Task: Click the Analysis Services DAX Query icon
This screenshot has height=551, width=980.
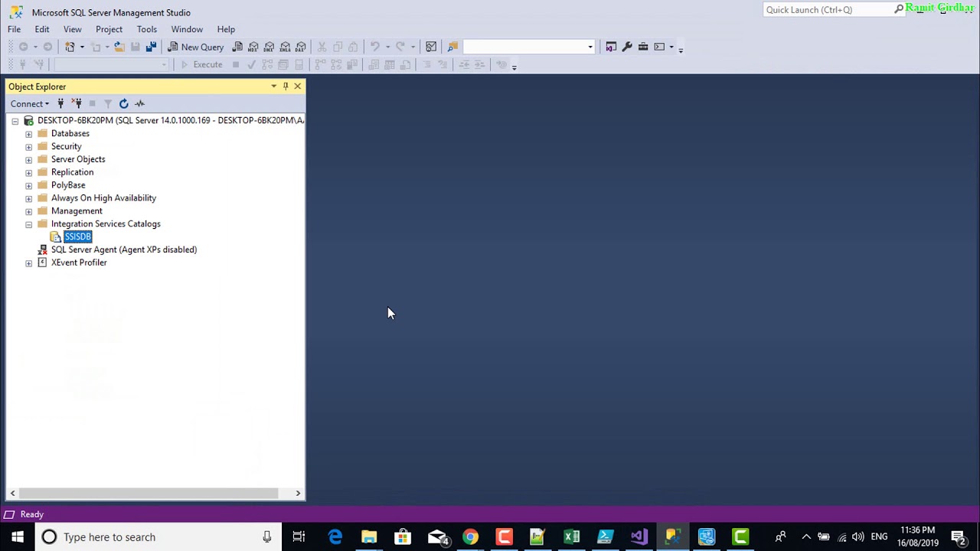Action: [301, 47]
